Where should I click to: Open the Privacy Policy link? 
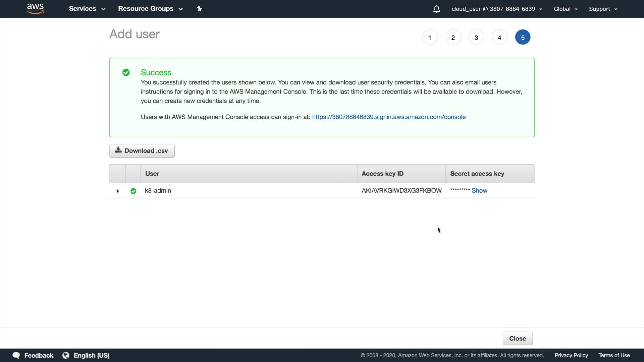(571, 355)
